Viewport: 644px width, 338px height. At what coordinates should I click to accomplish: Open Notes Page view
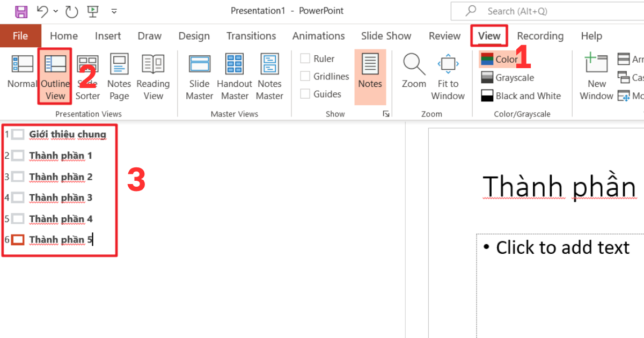[x=119, y=77]
